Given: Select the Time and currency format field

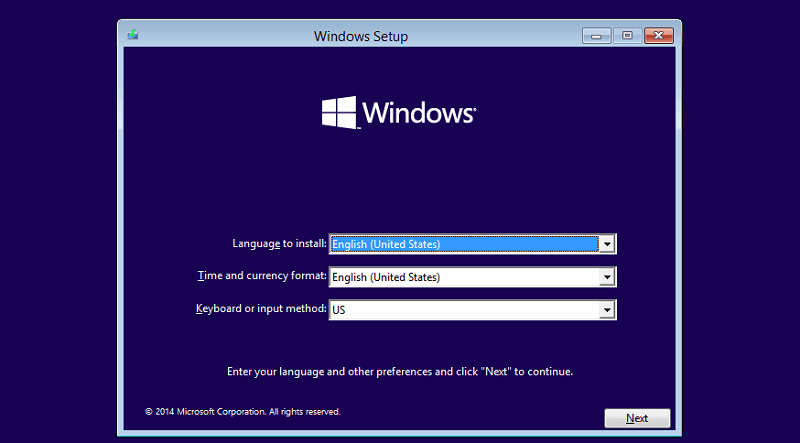Looking at the screenshot, I should [472, 277].
